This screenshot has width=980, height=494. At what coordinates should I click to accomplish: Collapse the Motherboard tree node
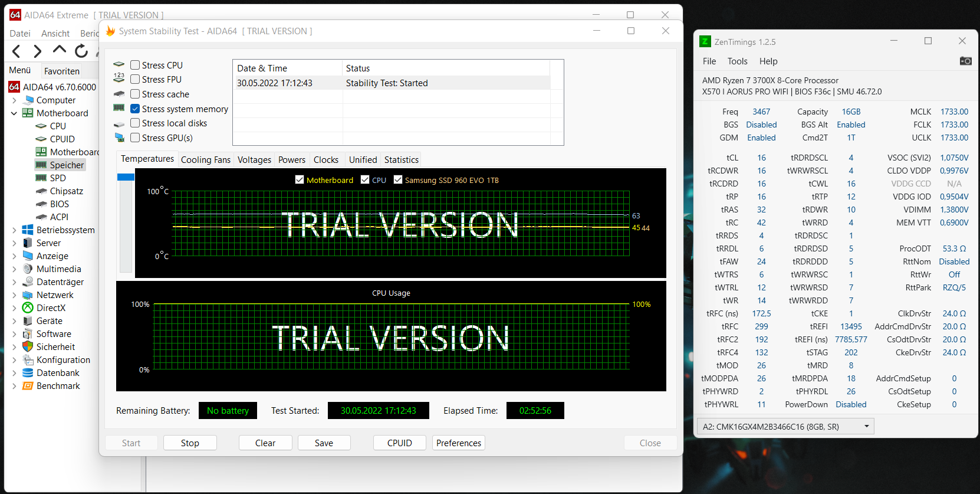pyautogui.click(x=14, y=113)
